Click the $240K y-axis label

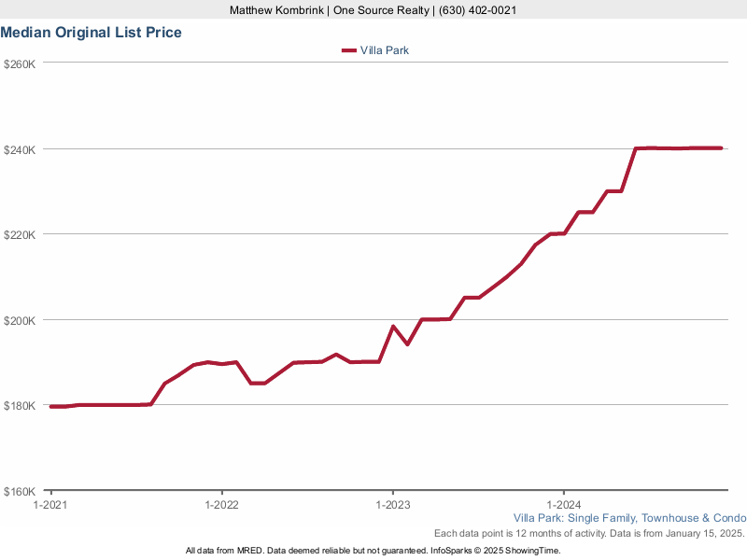point(20,149)
